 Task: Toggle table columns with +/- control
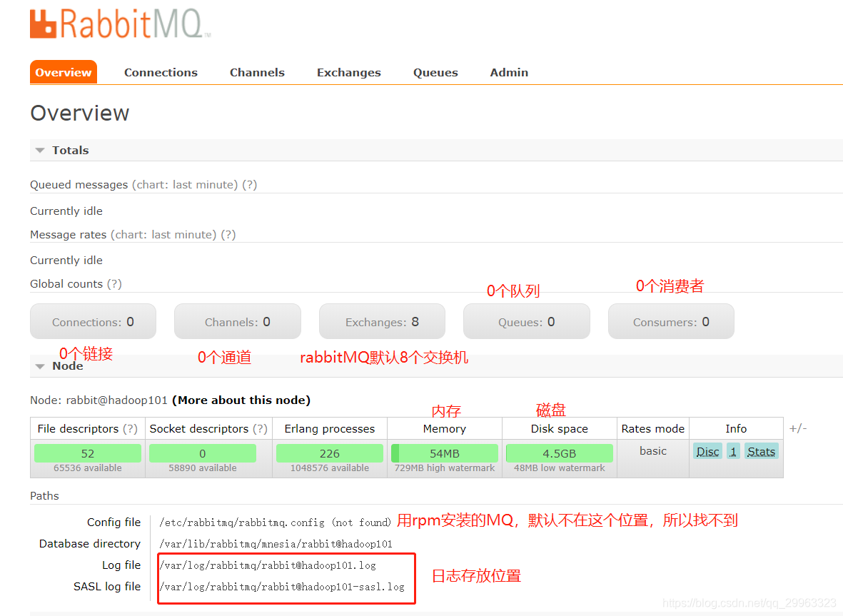(x=798, y=428)
